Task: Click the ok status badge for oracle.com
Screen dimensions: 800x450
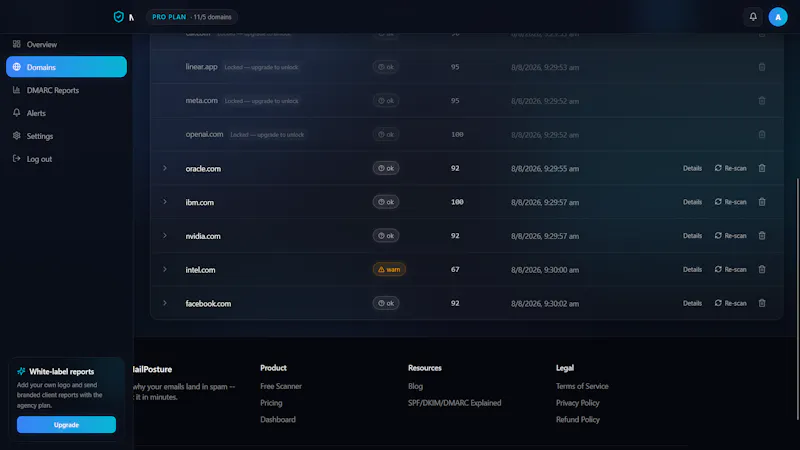Action: tap(386, 168)
